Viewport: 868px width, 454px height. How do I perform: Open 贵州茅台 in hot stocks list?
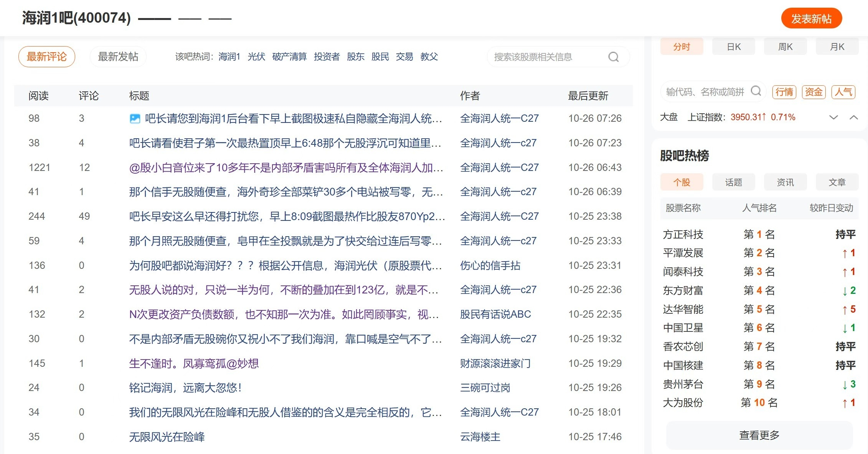(x=683, y=384)
